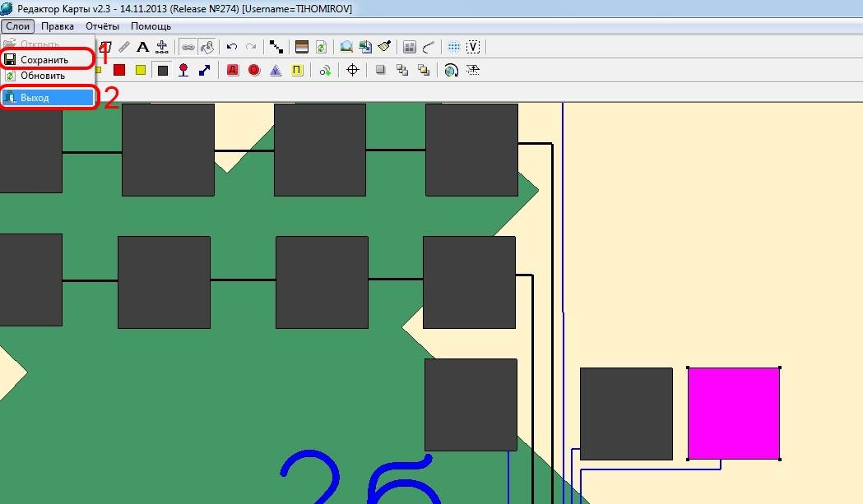863x504 pixels.
Task: Click the gray grid panels icon
Action: pyautogui.click(x=410, y=48)
